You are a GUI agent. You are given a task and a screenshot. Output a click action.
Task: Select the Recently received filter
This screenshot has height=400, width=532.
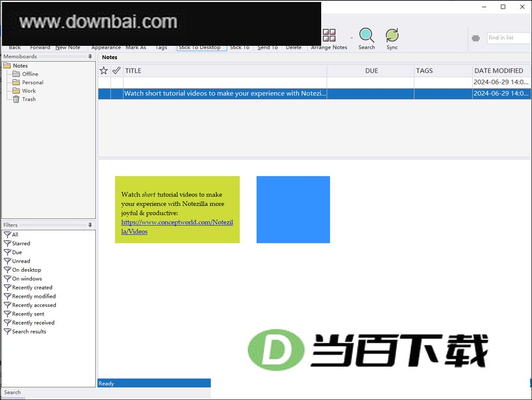point(33,323)
